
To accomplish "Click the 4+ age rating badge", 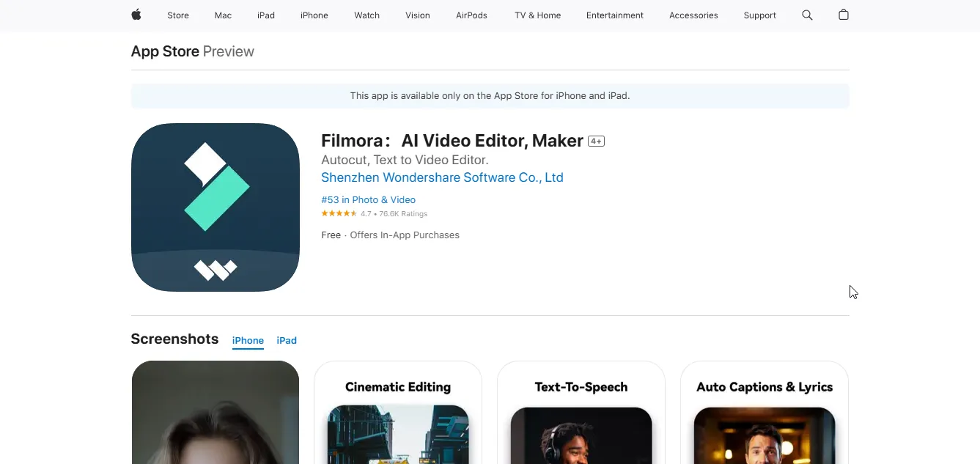I will [x=596, y=140].
